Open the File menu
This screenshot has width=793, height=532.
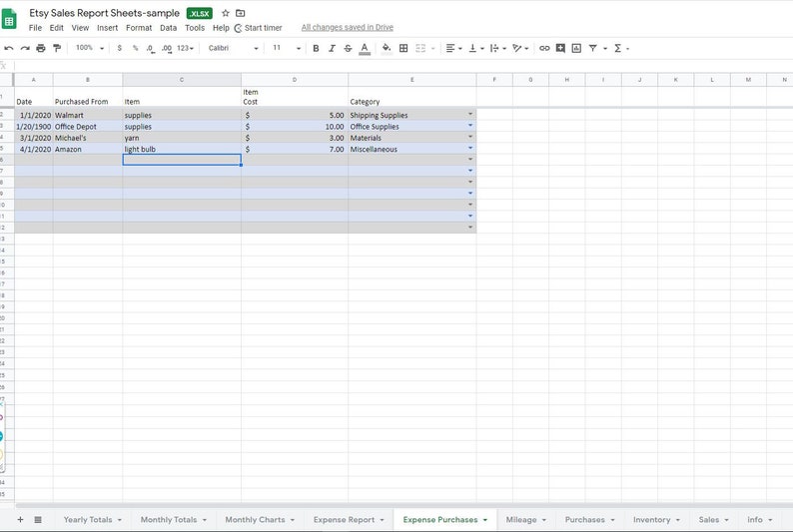click(35, 28)
